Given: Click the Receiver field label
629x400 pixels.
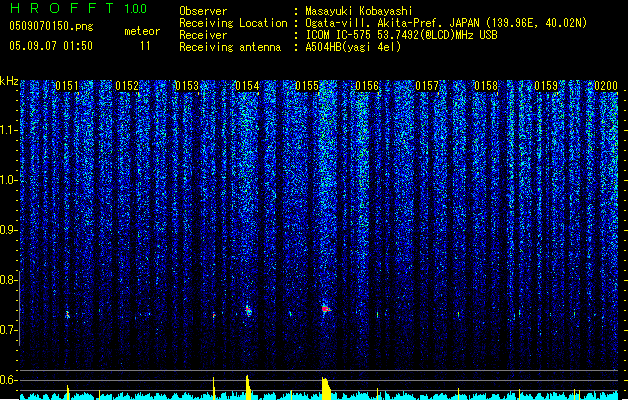Looking at the screenshot, I should (203, 35).
